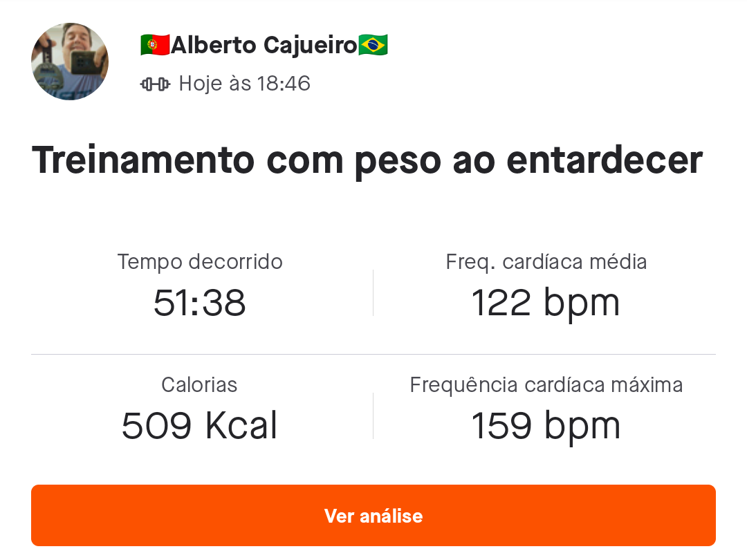
Task: Select the 'Freq. cardíaca média' label
Action: (x=546, y=263)
